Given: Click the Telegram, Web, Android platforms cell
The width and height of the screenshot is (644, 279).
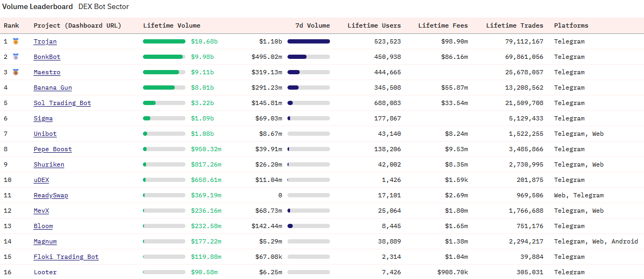Looking at the screenshot, I should coord(596,241).
